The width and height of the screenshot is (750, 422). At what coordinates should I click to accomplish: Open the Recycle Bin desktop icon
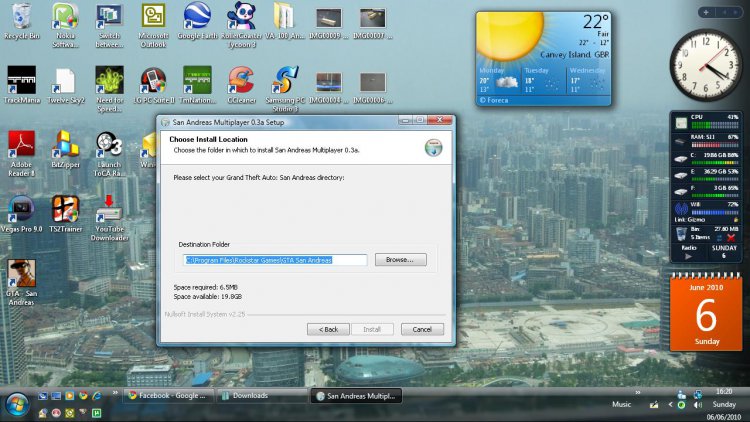pos(22,22)
